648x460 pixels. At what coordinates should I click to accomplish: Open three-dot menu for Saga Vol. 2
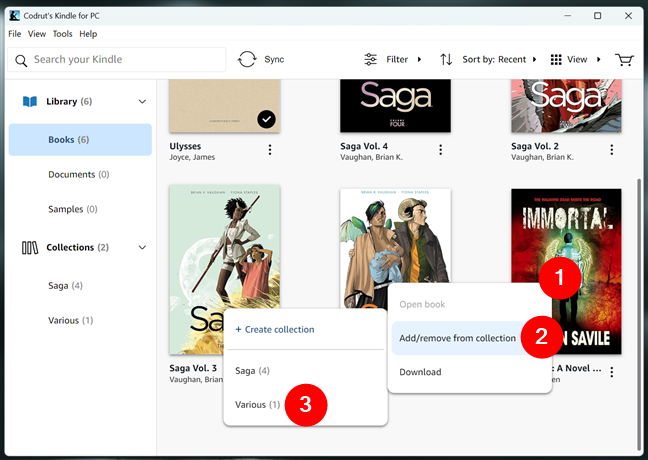pos(612,150)
